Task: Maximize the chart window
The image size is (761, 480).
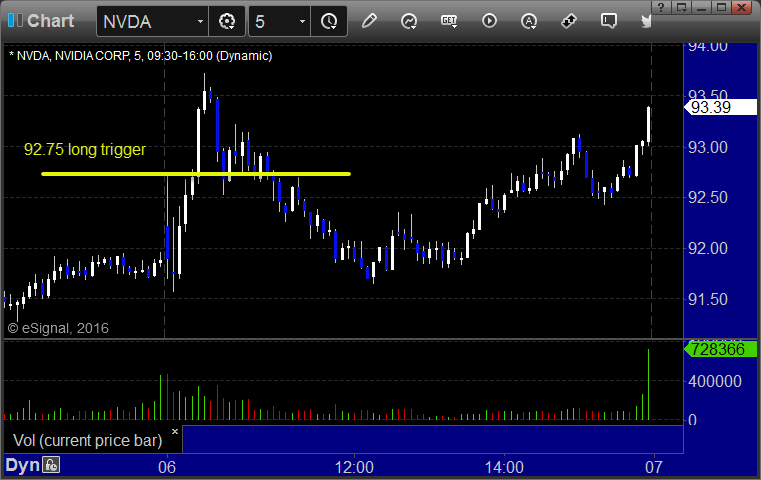Action: tap(721, 8)
